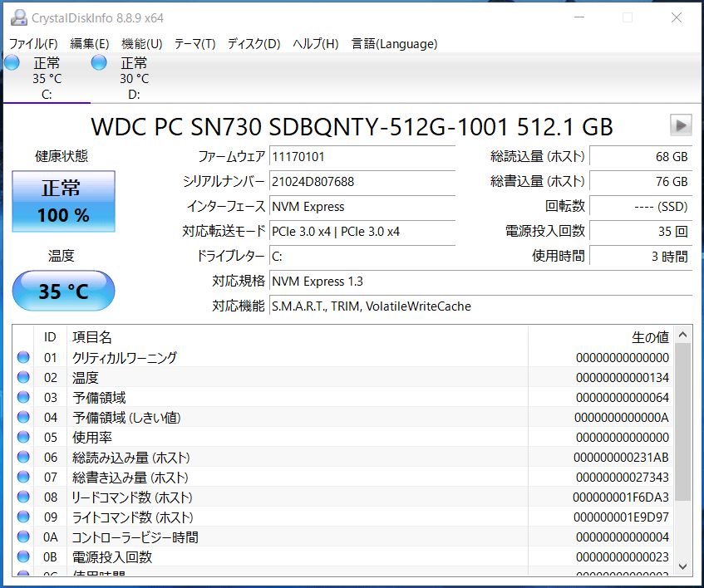Click status icon of 使用率 row

tap(23, 438)
